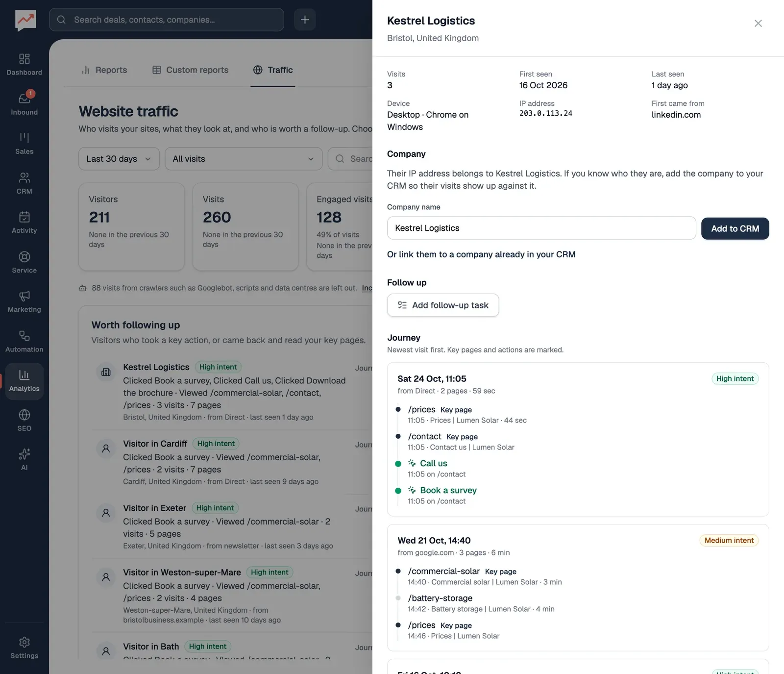784x674 pixels.
Task: Go to Sales in the sidebar
Action: (24, 144)
